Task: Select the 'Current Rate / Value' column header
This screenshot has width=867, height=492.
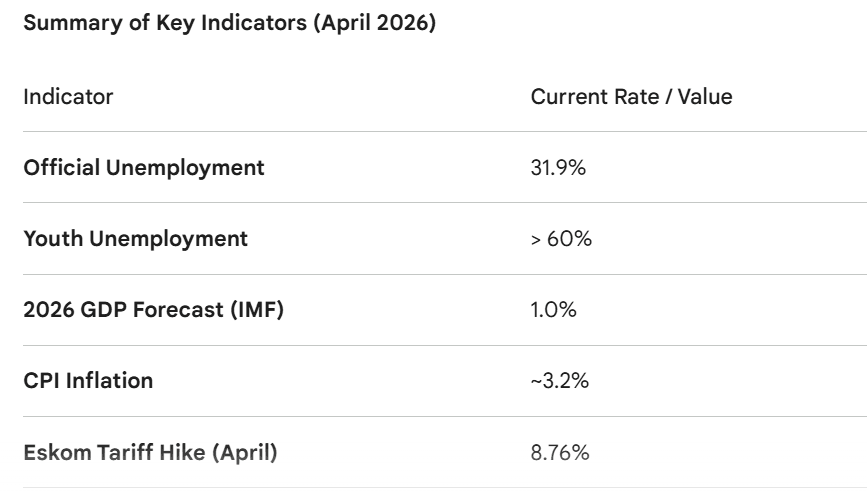Action: pyautogui.click(x=631, y=97)
